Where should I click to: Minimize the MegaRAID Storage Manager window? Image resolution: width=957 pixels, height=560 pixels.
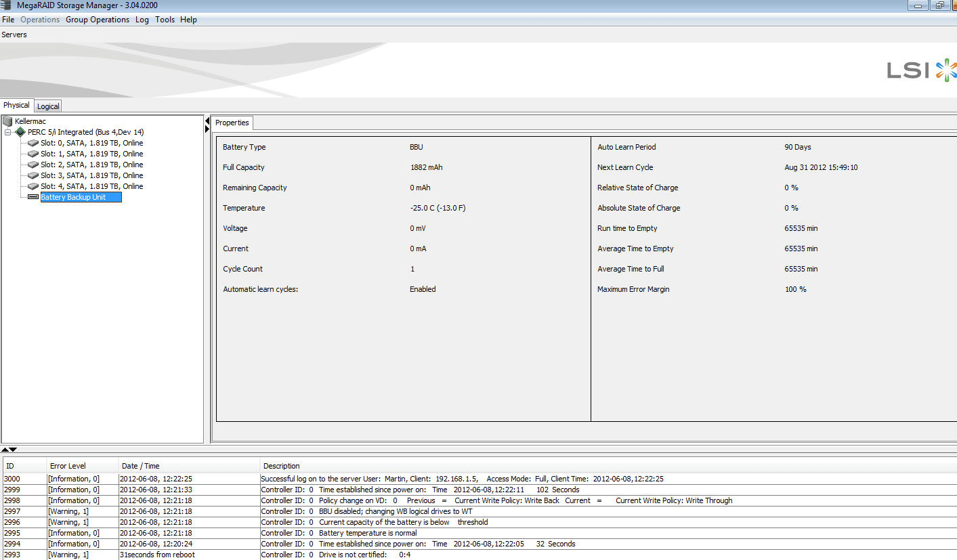tap(918, 5)
